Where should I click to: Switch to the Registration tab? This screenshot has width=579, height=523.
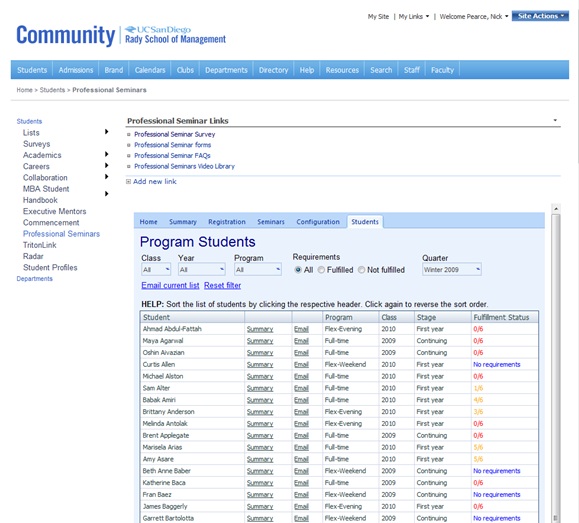pos(227,222)
